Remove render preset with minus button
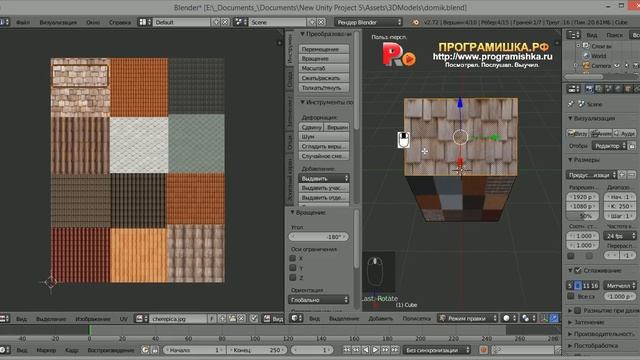Viewport: 640px width, 360px height. click(x=631, y=175)
